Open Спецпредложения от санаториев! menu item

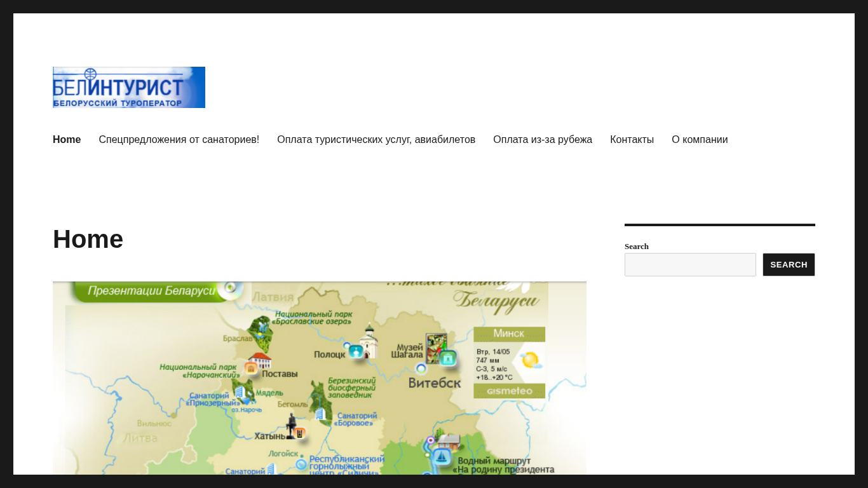pyautogui.click(x=179, y=140)
